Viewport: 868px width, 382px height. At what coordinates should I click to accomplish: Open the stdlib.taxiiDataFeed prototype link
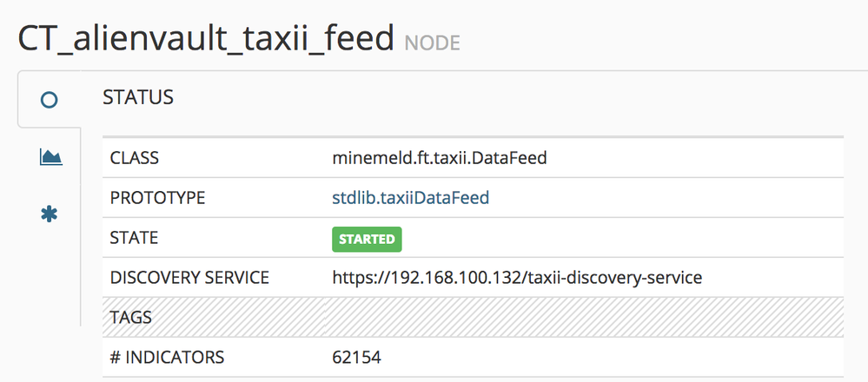click(411, 198)
